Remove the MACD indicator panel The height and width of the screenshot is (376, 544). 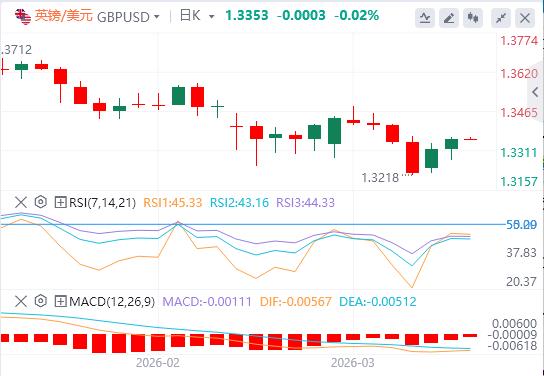[21, 301]
